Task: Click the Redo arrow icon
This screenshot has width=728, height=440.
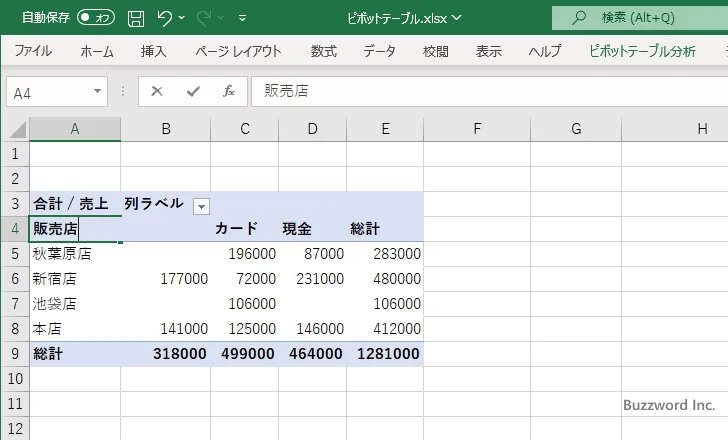Action: 203,18
